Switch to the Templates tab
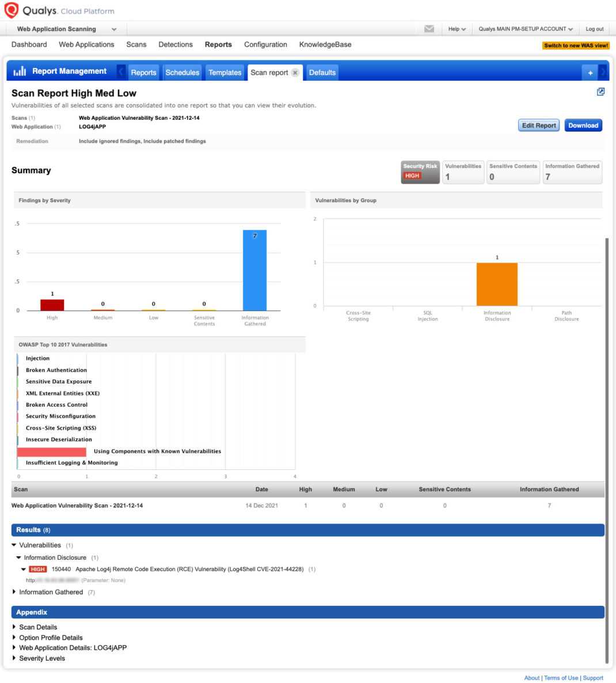The width and height of the screenshot is (616, 683). pyautogui.click(x=225, y=73)
